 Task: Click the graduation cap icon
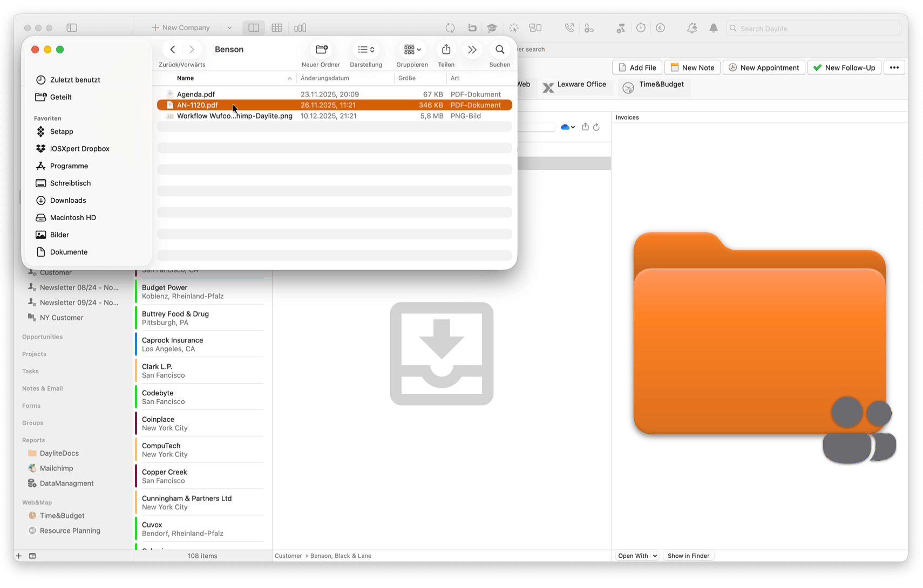[492, 28]
